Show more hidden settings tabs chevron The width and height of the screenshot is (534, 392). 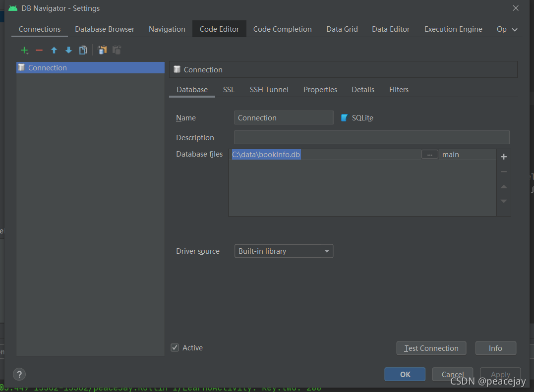click(x=515, y=30)
